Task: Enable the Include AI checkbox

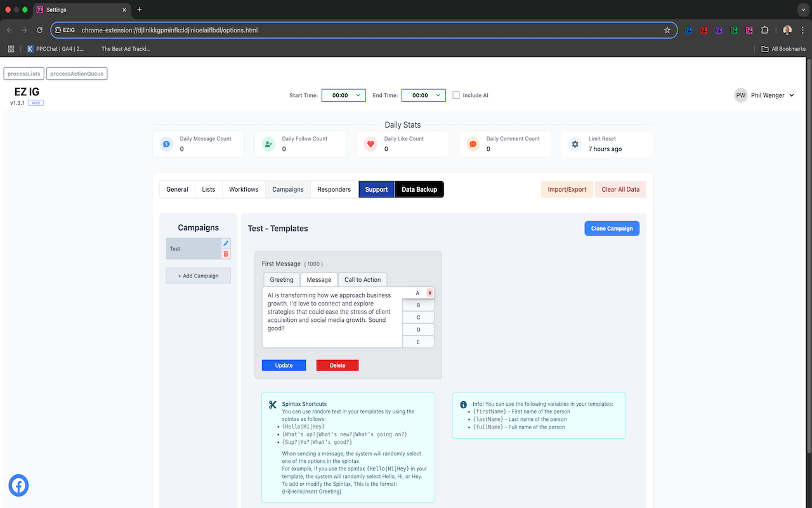Action: pos(456,95)
